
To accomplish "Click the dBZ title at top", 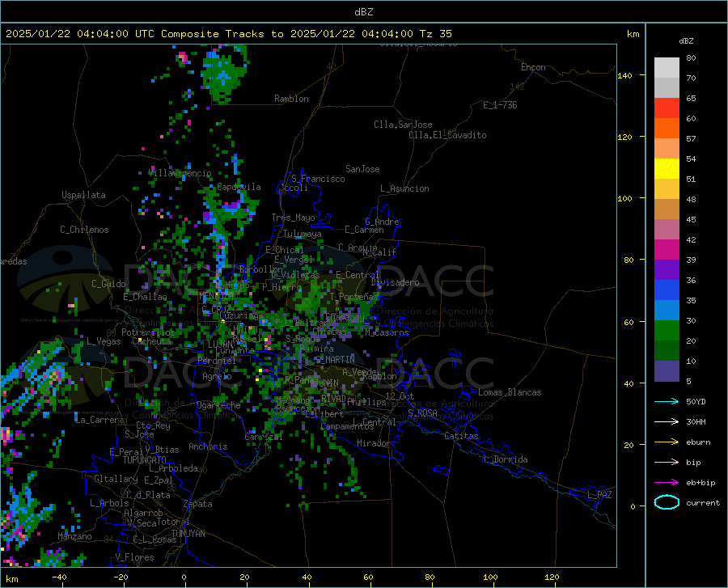I will 363,12.
